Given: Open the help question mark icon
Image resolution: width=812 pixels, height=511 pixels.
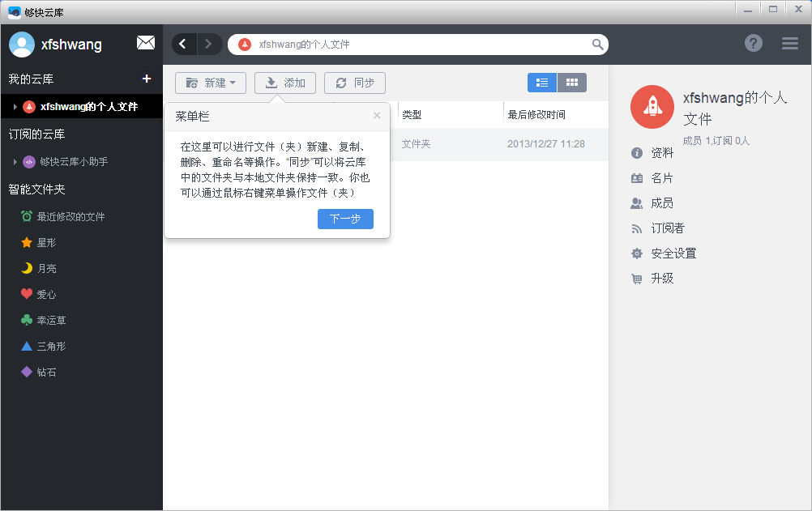Looking at the screenshot, I should [754, 43].
